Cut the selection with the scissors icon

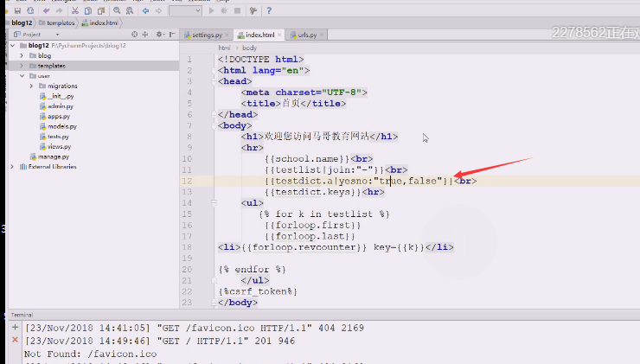tap(74, 10)
